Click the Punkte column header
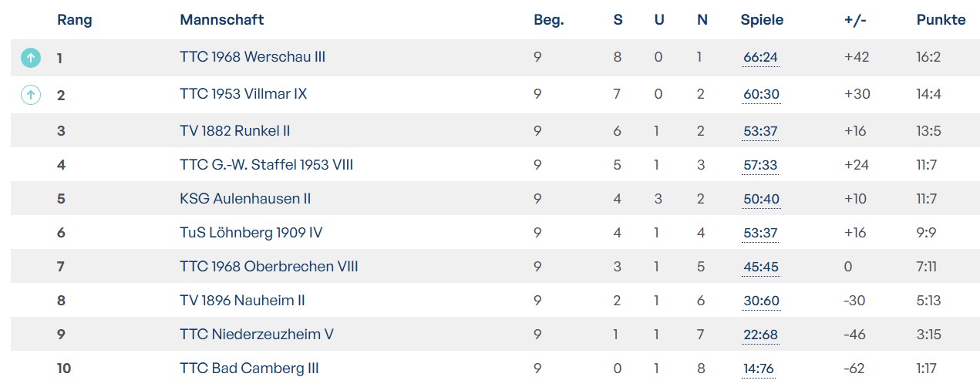The height and width of the screenshot is (387, 980). click(941, 20)
